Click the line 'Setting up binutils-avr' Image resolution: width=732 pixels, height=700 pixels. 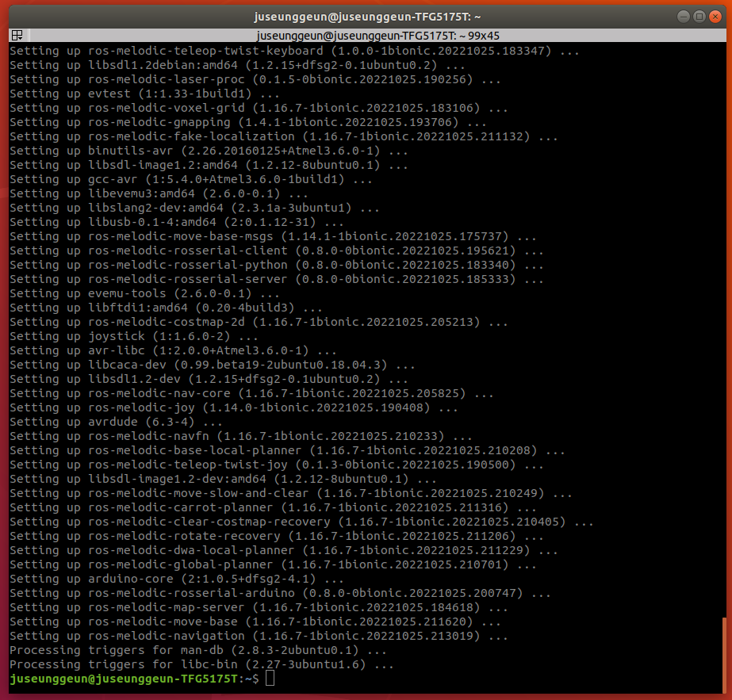tap(209, 151)
